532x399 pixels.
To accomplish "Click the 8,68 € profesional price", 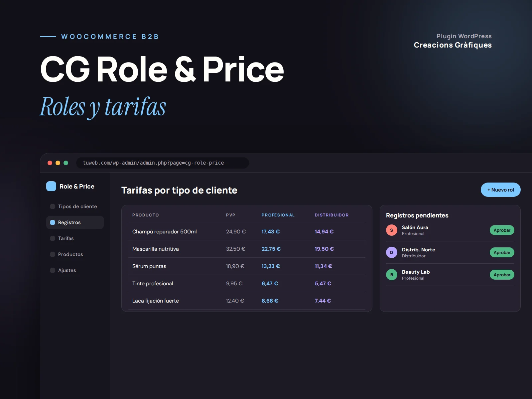I will 270,301.
